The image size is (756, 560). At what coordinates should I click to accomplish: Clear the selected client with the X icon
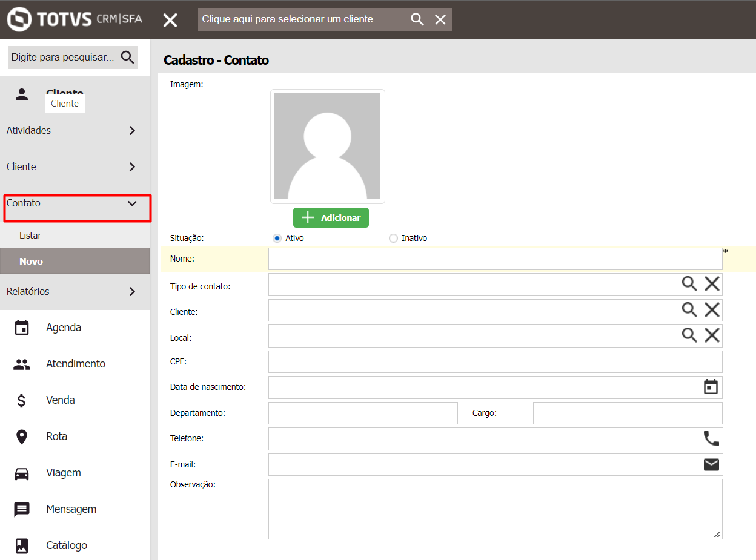coord(440,19)
